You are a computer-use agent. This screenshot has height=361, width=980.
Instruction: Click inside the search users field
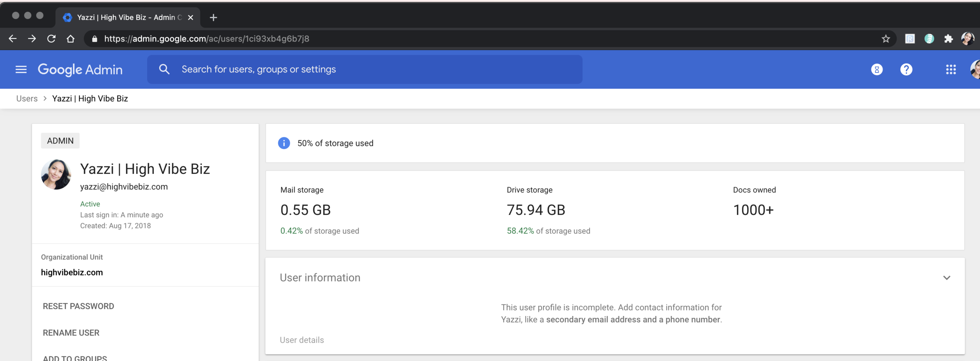pyautogui.click(x=314, y=69)
